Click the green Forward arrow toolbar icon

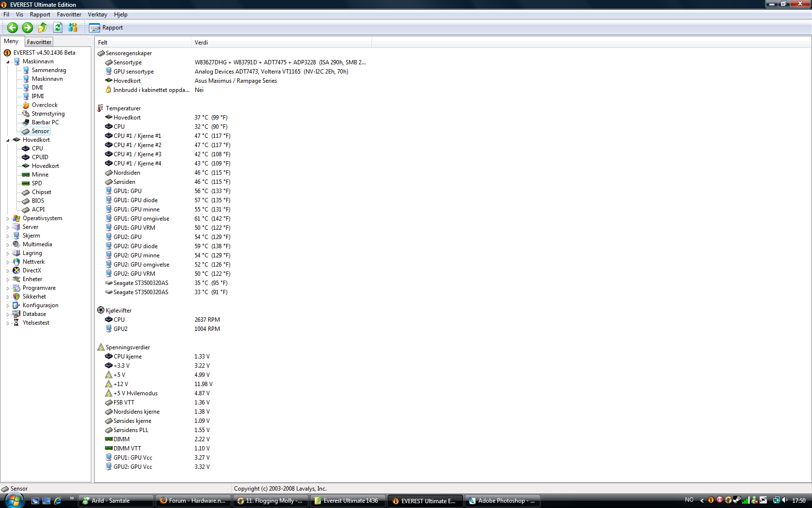(x=28, y=28)
